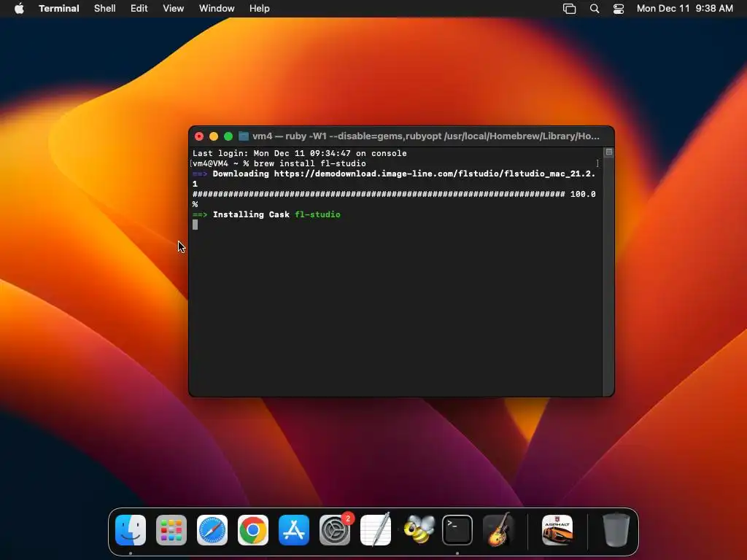
Task: Switch to Terminal via Dock icon
Action: [x=457, y=529]
